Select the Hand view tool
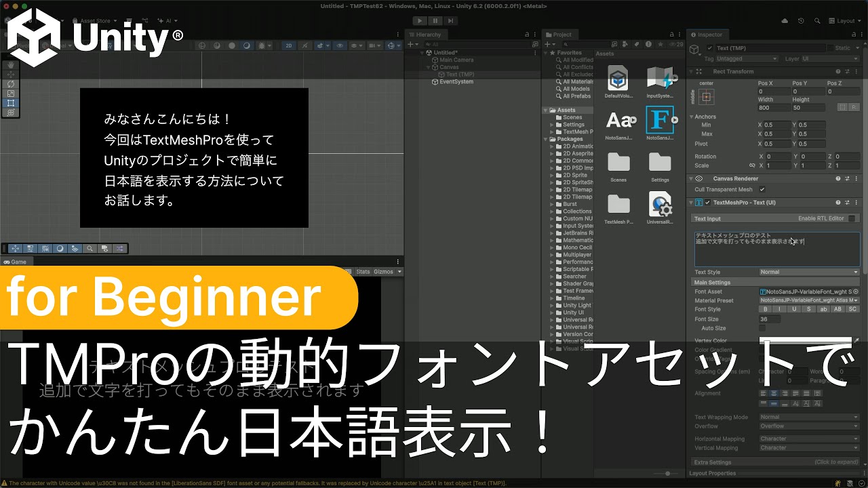This screenshot has width=868, height=488. 10,65
